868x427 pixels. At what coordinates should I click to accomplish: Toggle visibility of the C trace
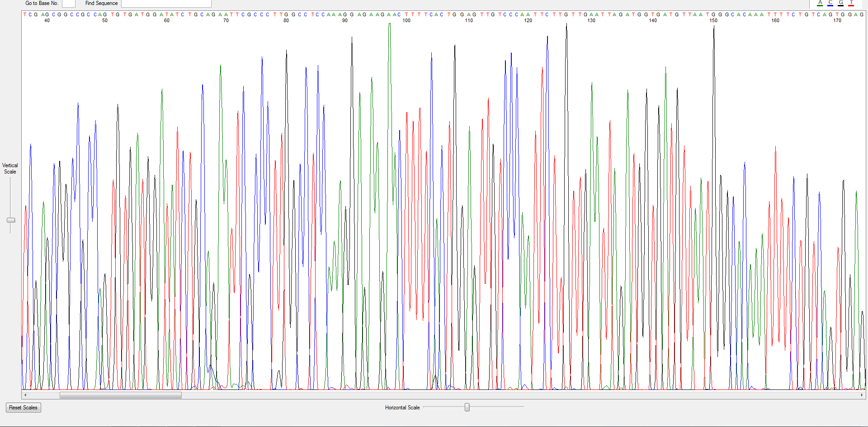click(x=830, y=3)
